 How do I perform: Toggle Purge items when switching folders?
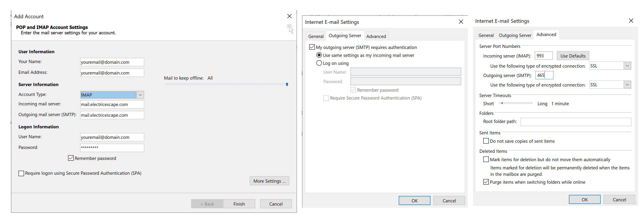(x=486, y=182)
